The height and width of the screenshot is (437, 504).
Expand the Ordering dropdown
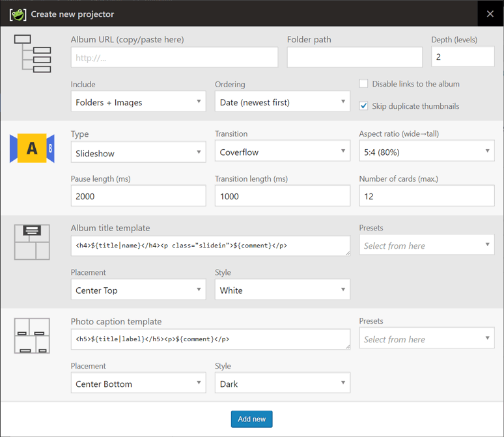click(282, 102)
